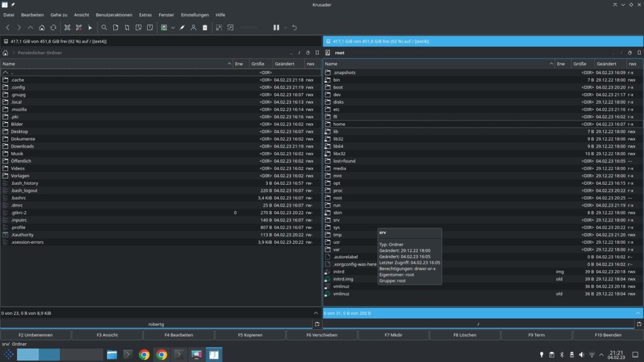Go back with the toolbar back arrow

pyautogui.click(x=8, y=28)
